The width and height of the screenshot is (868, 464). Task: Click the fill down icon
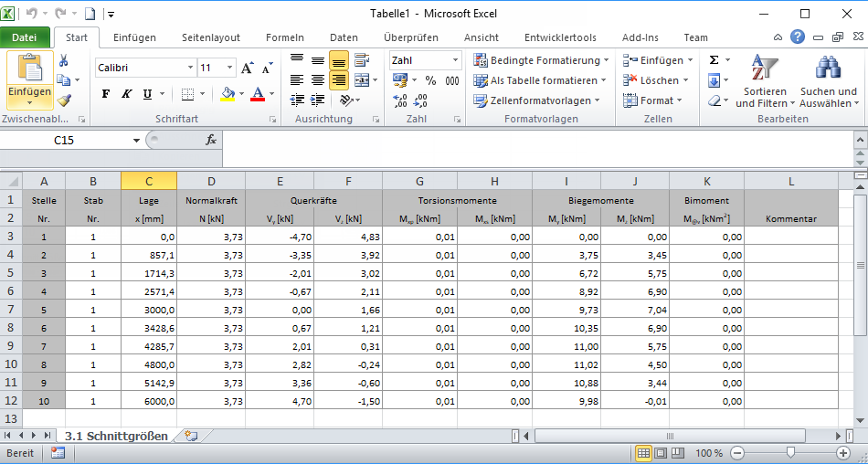pos(715,81)
